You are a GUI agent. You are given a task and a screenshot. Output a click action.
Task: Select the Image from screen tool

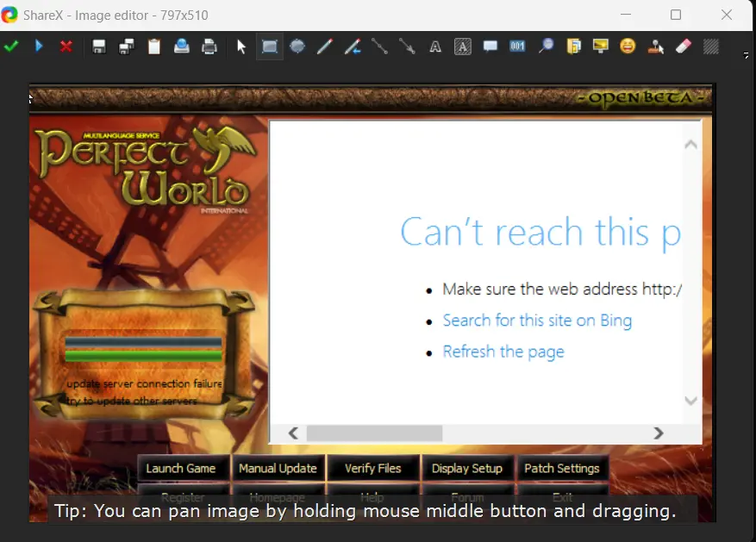coord(601,47)
